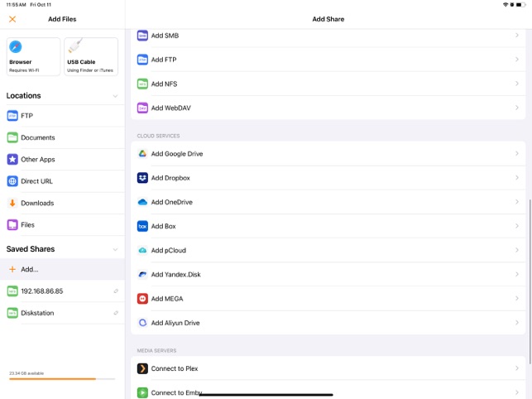Open Documents folder icon in sidebar
The width and height of the screenshot is (532, 399).
tap(12, 137)
